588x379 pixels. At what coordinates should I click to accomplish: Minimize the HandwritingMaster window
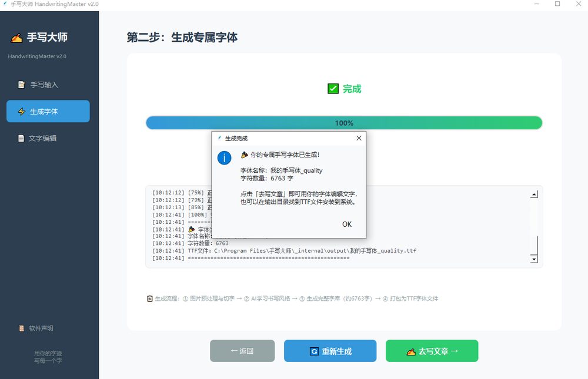[537, 4]
